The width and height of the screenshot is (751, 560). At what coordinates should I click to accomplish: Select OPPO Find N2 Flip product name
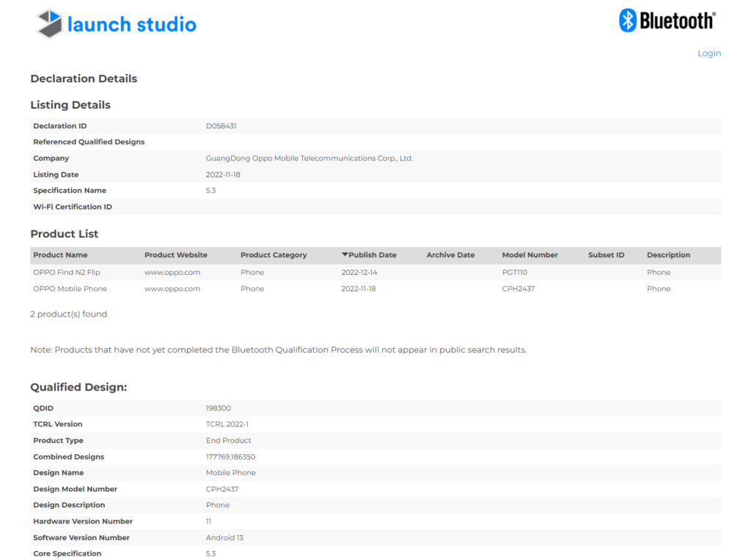[67, 273]
